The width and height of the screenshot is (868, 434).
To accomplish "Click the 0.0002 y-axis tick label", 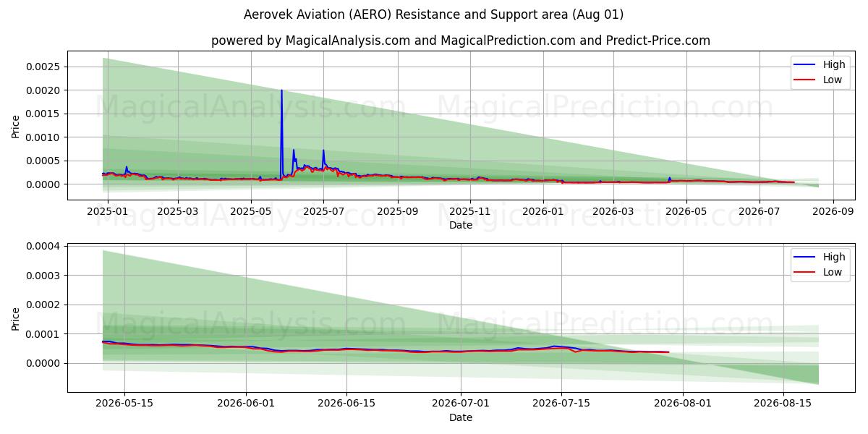I will pos(42,305).
